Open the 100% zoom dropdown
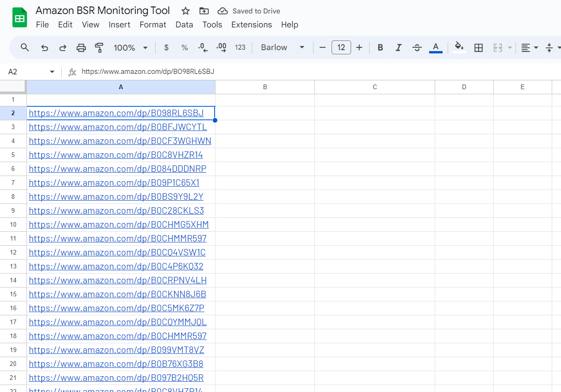Screen dimensions: 561x392 point(130,47)
